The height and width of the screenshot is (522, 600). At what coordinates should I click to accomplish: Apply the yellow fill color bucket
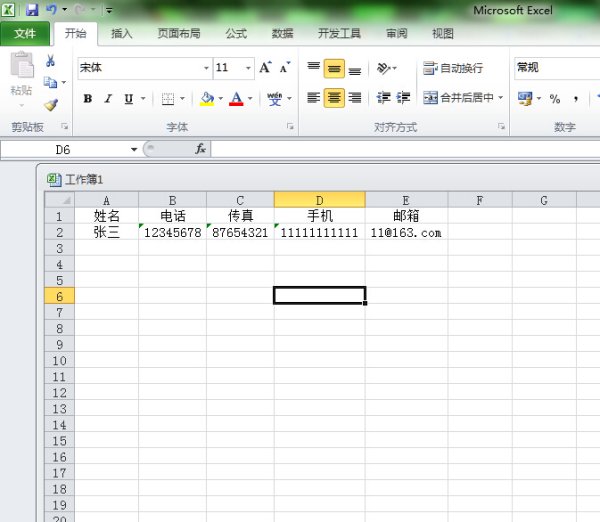[x=207, y=99]
